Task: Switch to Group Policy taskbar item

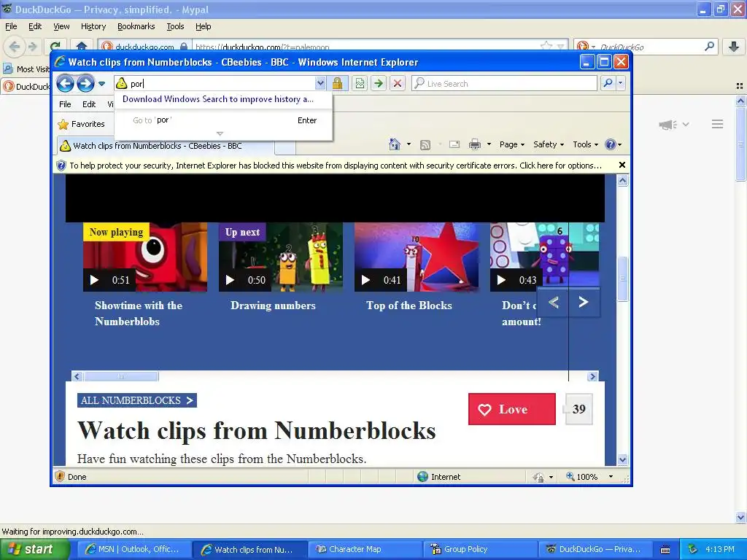Action: point(480,550)
